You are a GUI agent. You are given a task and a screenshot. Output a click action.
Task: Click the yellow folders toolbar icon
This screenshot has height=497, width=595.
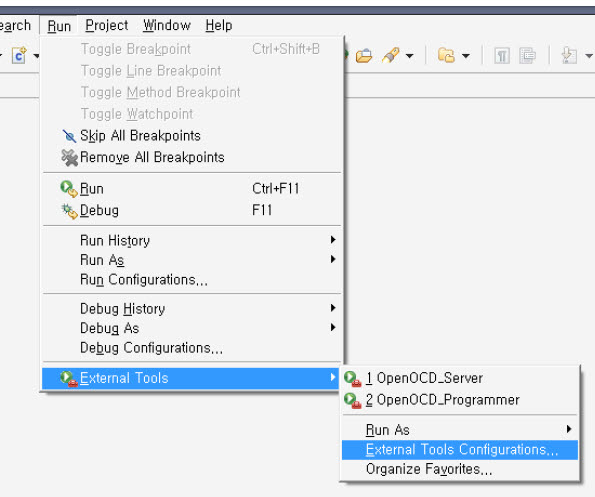446,55
